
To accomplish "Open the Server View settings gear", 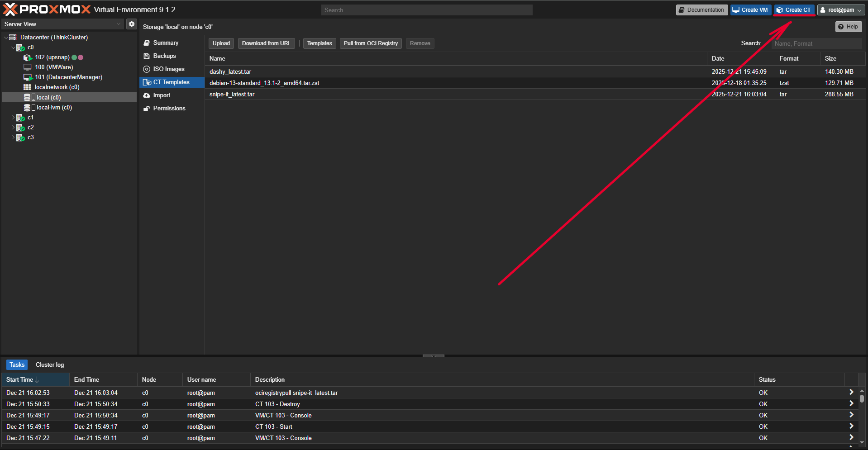I will (x=131, y=24).
